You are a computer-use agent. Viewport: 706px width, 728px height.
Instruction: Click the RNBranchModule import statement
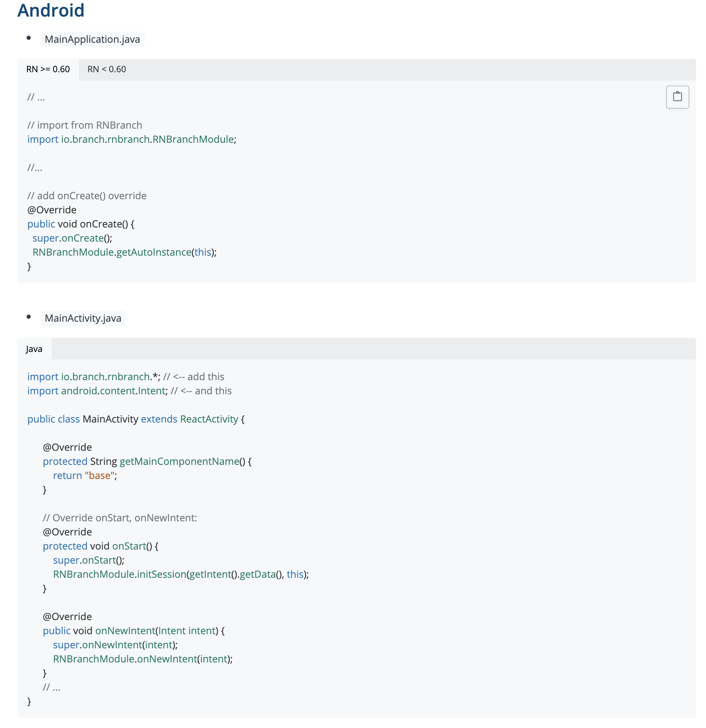[131, 139]
